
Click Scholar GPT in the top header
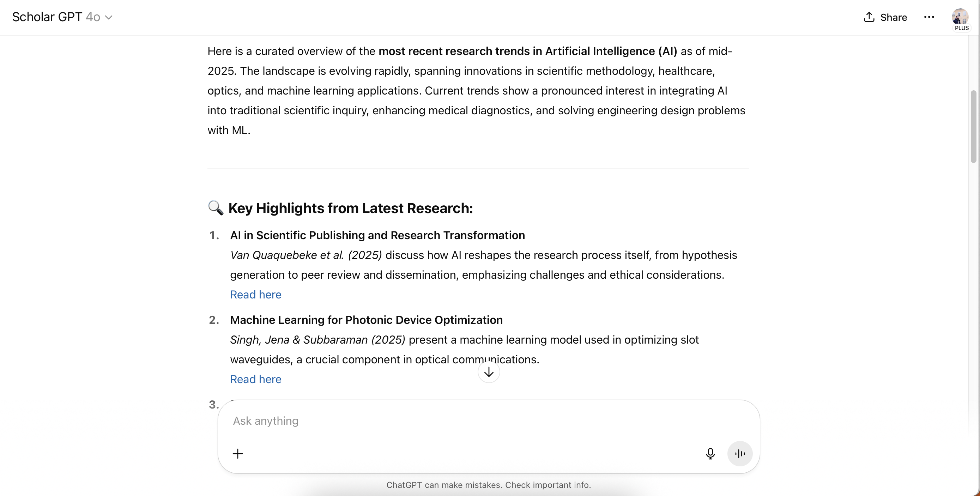(47, 17)
